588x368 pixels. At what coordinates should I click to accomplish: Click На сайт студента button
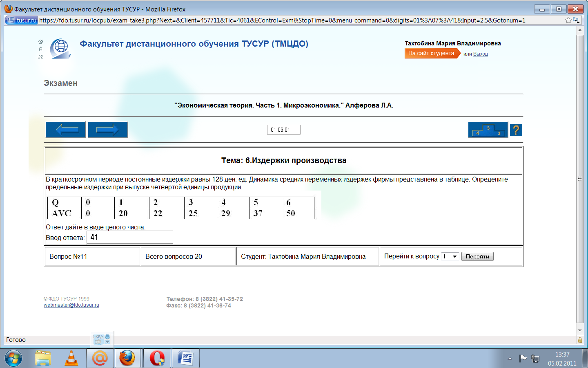[432, 53]
